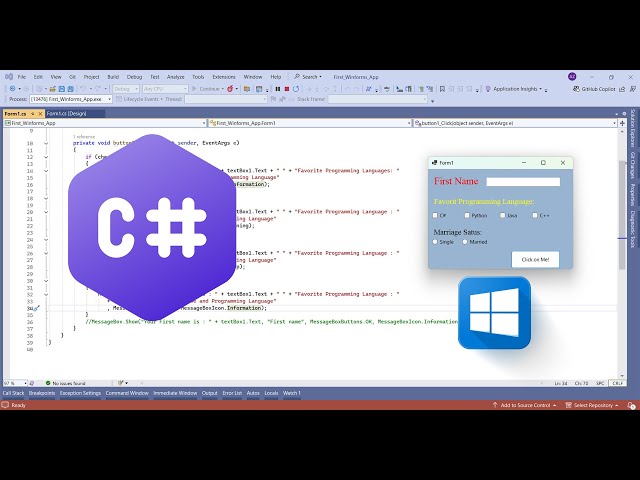
Task: Open the Process dropdown showing First_Winforms_App.exe
Action: pos(71,99)
